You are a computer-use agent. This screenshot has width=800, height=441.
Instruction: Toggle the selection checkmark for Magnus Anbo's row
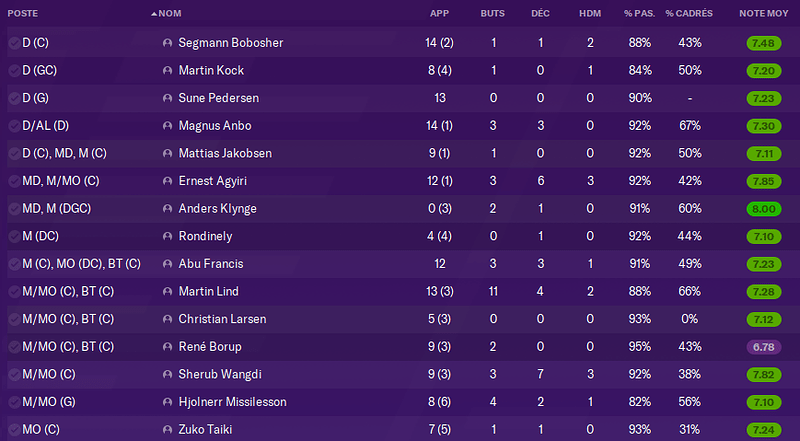click(14, 126)
